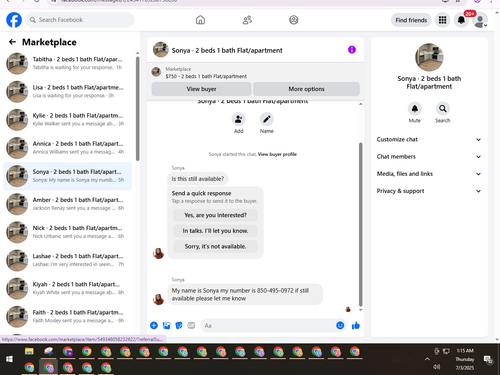500x375 pixels.
Task: Click the taskbar clock showing 1:15 AM
Action: (465, 351)
